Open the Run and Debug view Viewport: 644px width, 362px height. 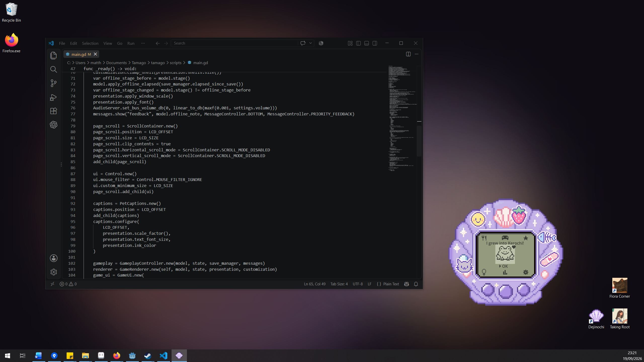53,97
